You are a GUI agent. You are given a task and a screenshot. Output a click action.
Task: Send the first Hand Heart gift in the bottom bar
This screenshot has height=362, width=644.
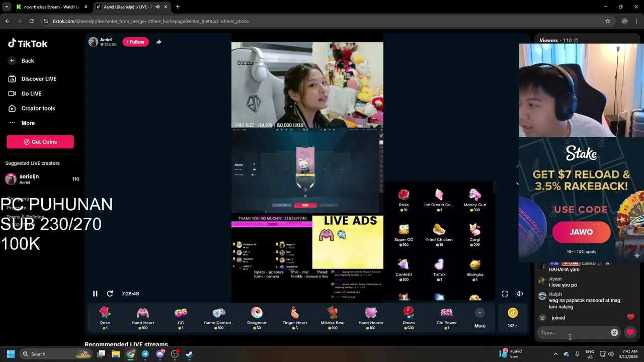(x=143, y=318)
